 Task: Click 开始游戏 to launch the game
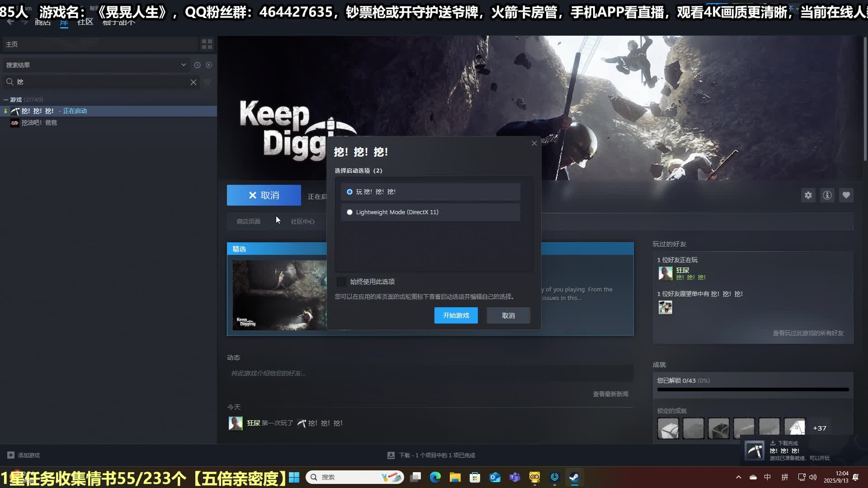tap(456, 315)
